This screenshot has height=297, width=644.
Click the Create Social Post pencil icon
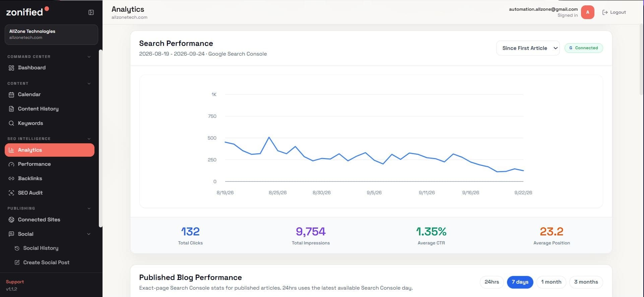[17, 263]
